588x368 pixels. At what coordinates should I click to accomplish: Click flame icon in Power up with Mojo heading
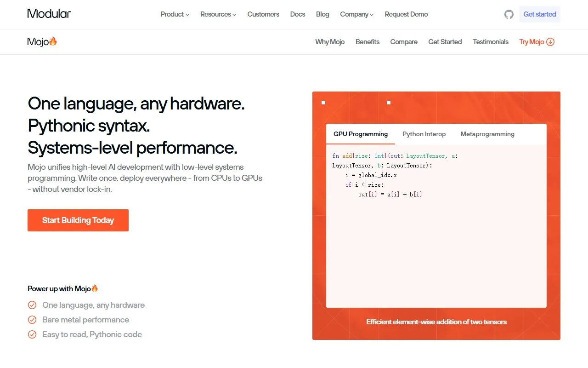click(95, 288)
